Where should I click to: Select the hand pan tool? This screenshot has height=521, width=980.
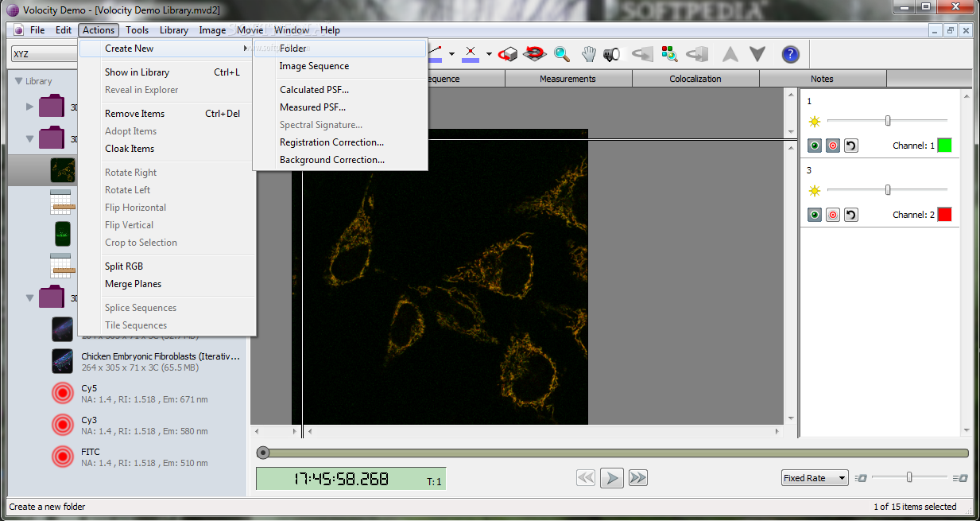coord(588,54)
